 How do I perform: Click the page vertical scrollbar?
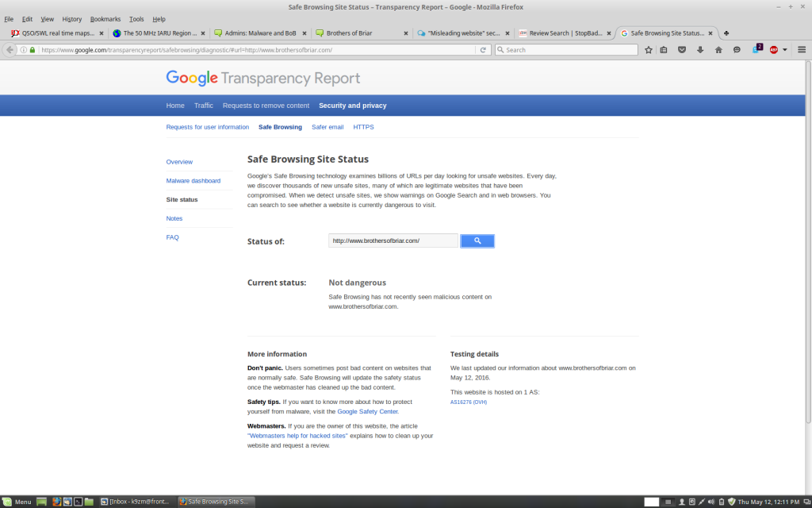pos(808,241)
